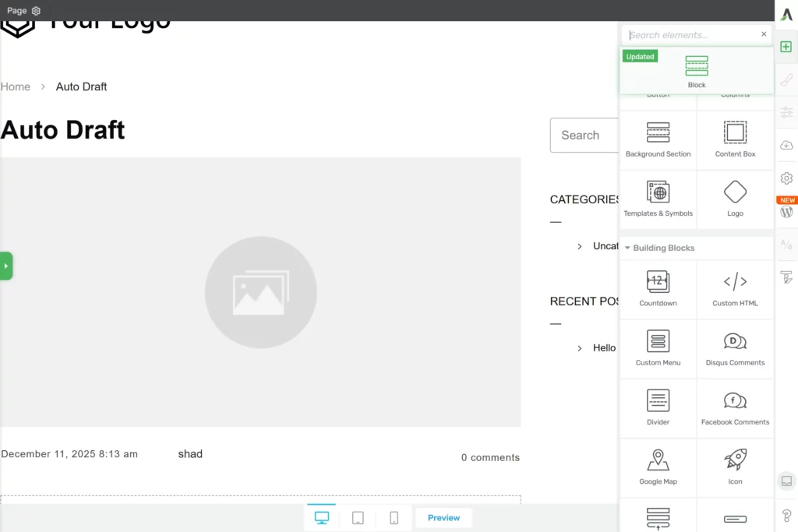
Task: Click the rocket Icon element
Action: tap(735, 467)
